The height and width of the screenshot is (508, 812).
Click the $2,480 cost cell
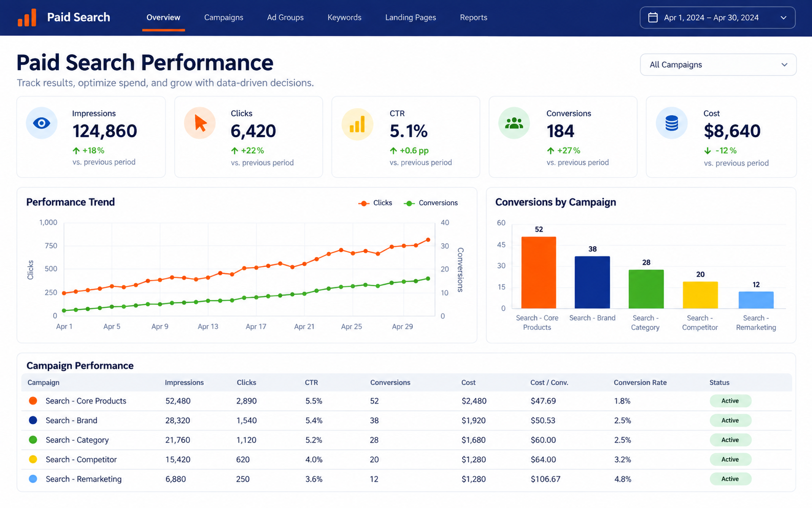474,401
